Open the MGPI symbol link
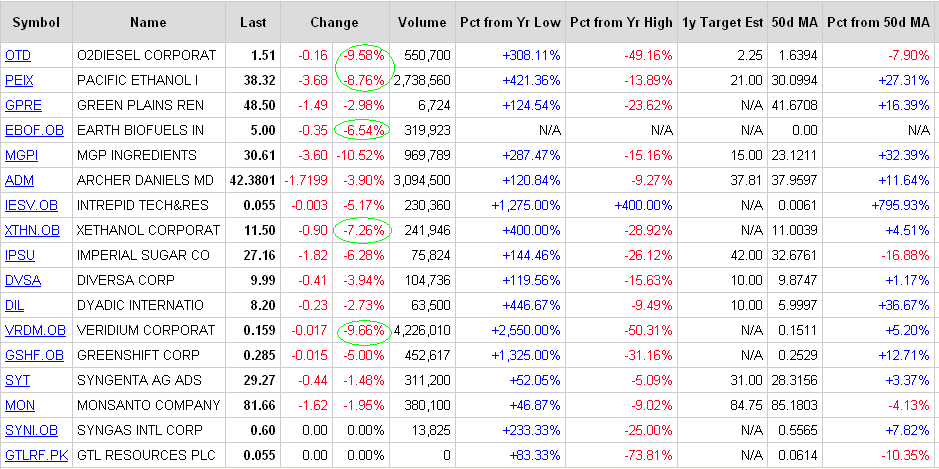The height and width of the screenshot is (469, 939). coord(21,155)
